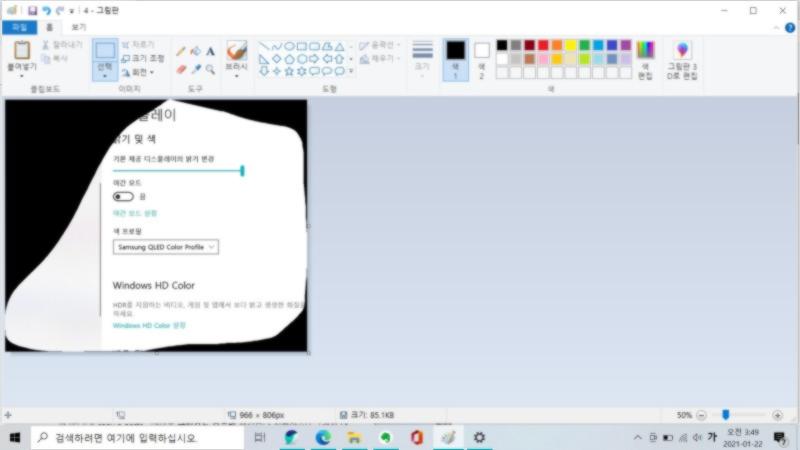The width and height of the screenshot is (800, 450).
Task: Click the '50%' zoom level text
Action: [684, 415]
